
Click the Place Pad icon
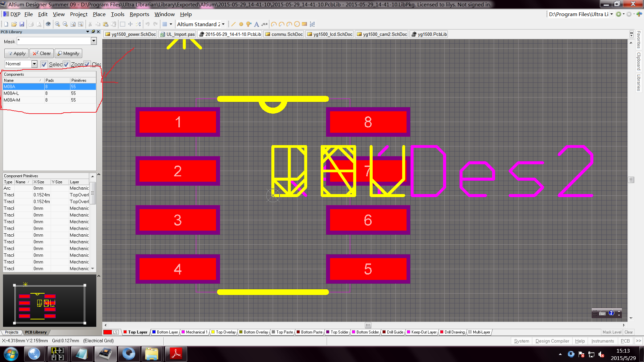241,24
